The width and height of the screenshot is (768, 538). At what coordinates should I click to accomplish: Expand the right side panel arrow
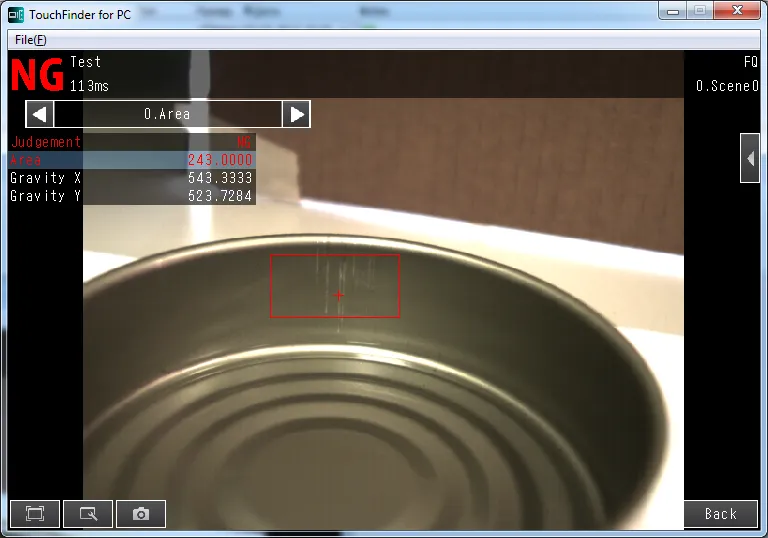coord(749,158)
